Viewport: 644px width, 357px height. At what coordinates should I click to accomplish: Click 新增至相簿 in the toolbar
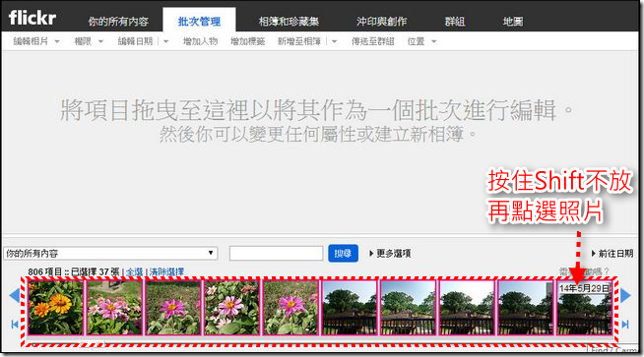click(x=299, y=41)
